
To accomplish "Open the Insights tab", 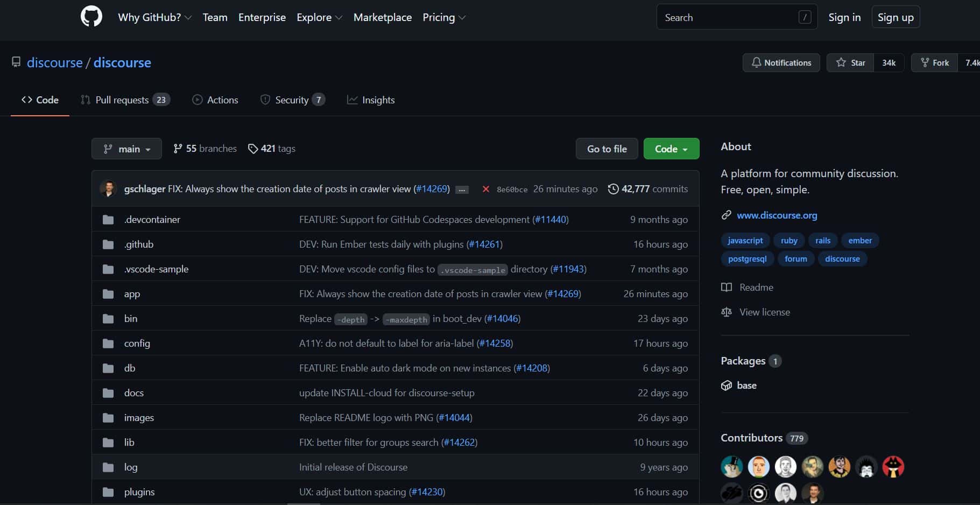I will coord(371,100).
